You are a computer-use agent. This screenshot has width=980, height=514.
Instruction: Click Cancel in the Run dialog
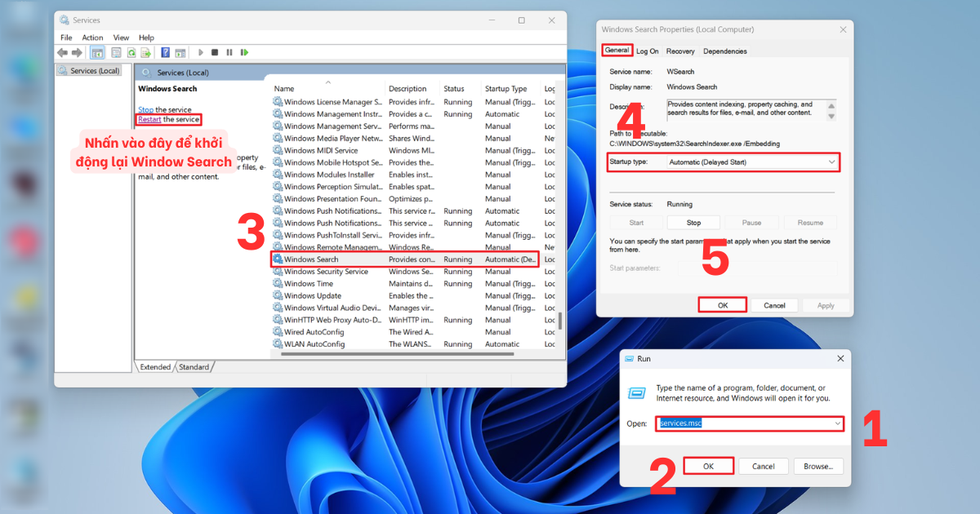[764, 466]
